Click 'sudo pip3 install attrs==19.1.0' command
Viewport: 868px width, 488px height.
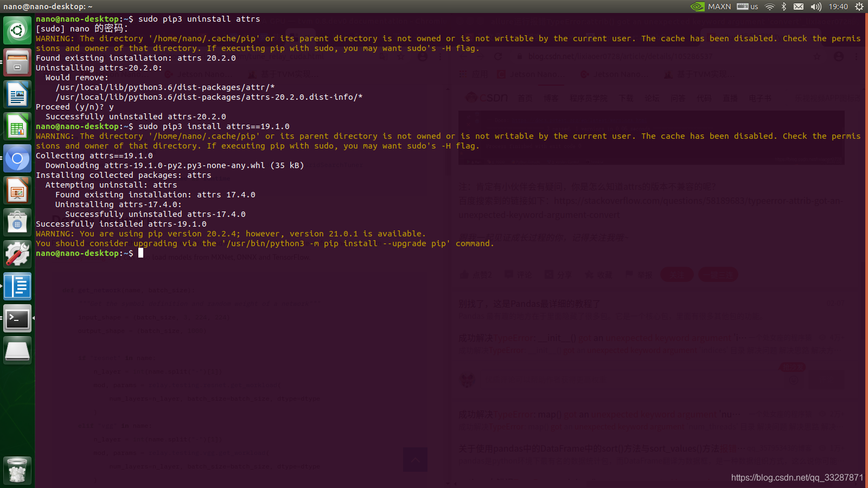[x=214, y=126]
